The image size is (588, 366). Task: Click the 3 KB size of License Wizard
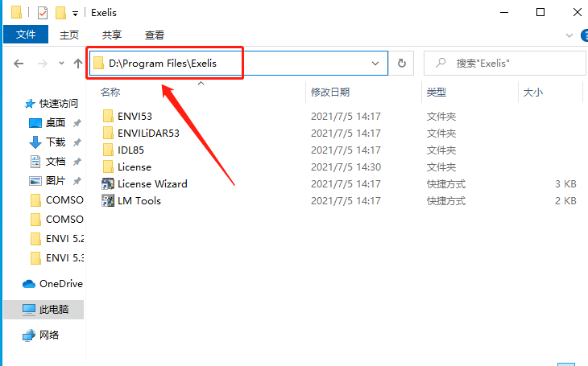point(565,184)
